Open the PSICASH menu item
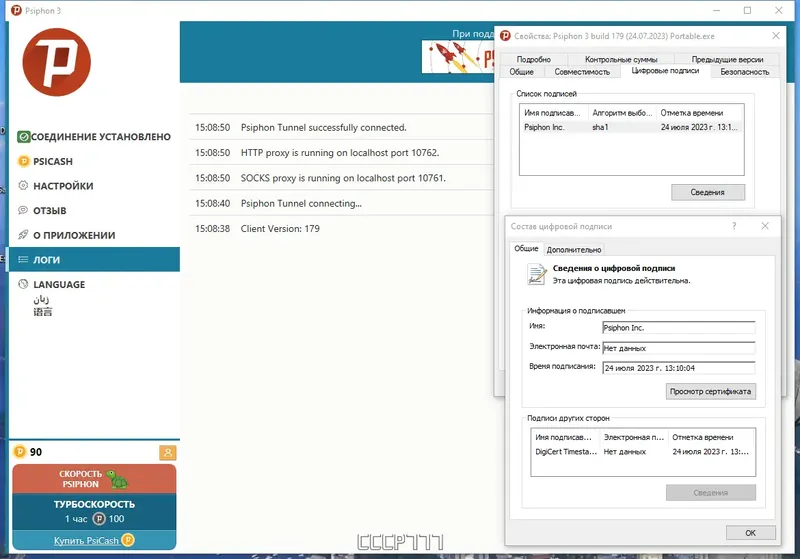Screen dimensions: 800x559 coord(94,161)
